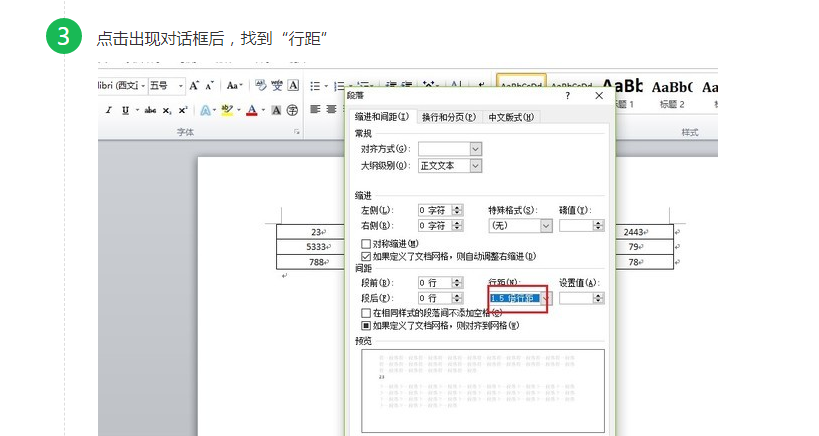Viewport: 819px width, 436px height.
Task: Open the 对齐方式 dropdown
Action: 475,149
